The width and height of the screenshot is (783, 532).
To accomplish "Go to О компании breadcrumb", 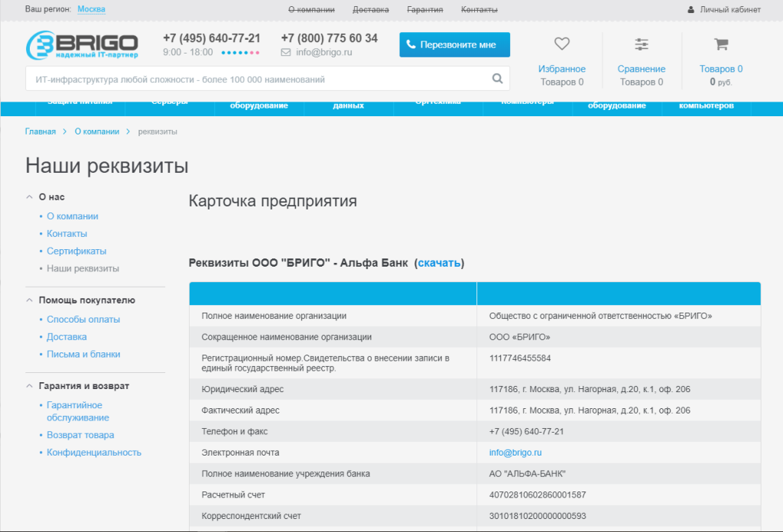I will (97, 131).
